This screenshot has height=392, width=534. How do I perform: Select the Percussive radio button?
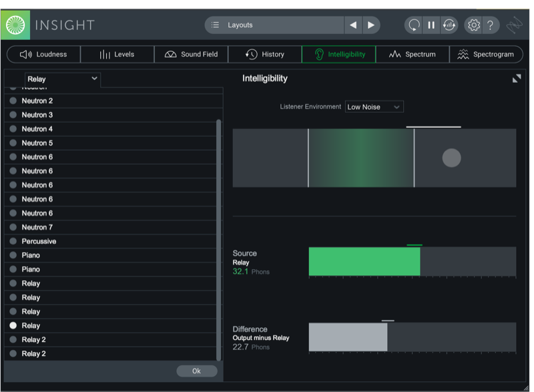coord(13,241)
